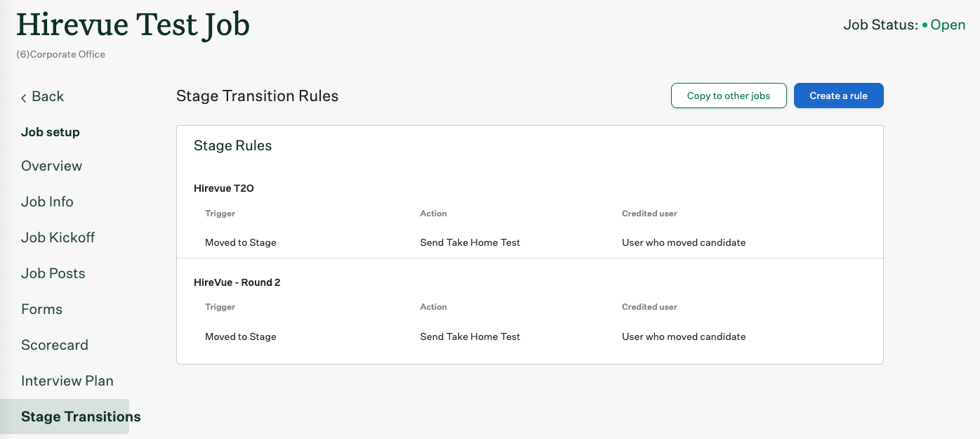Open the Scorecard section
Screen dimensions: 980x439
54,345
